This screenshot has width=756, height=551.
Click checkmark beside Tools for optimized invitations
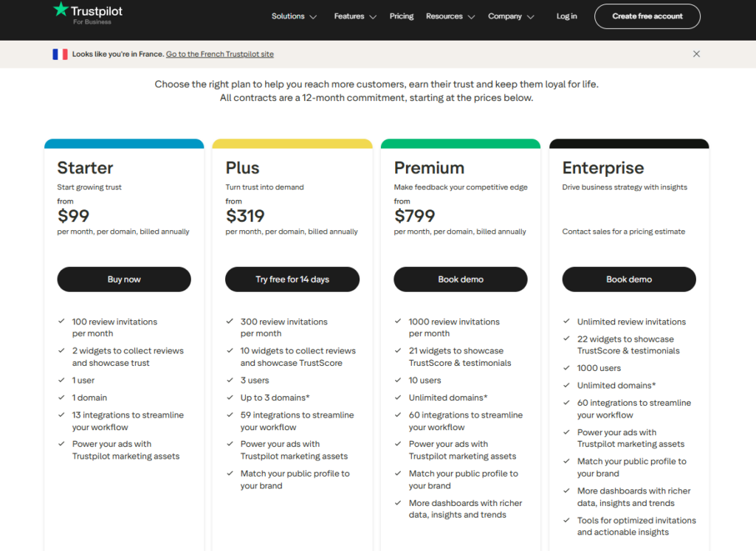pos(566,520)
